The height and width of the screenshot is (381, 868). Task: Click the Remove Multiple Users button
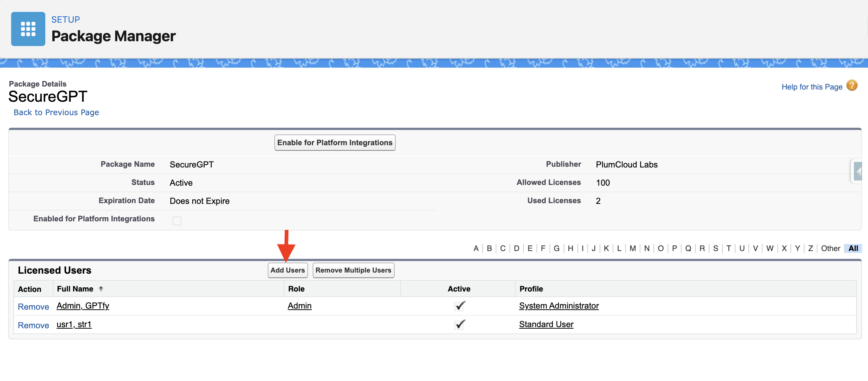point(353,270)
